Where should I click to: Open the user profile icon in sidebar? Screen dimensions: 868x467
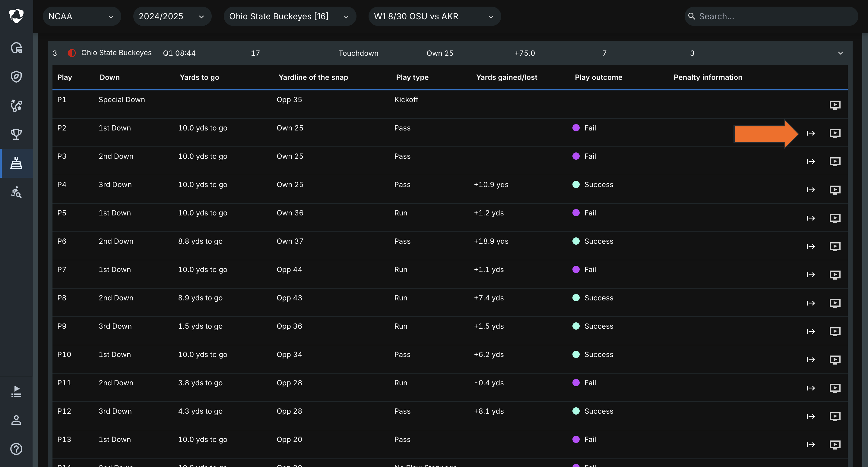[16, 420]
